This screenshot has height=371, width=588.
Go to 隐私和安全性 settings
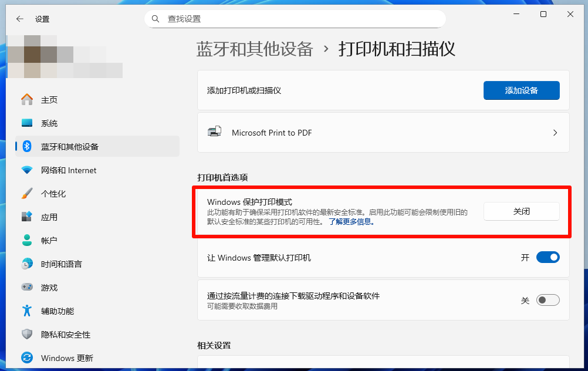[x=97, y=335]
